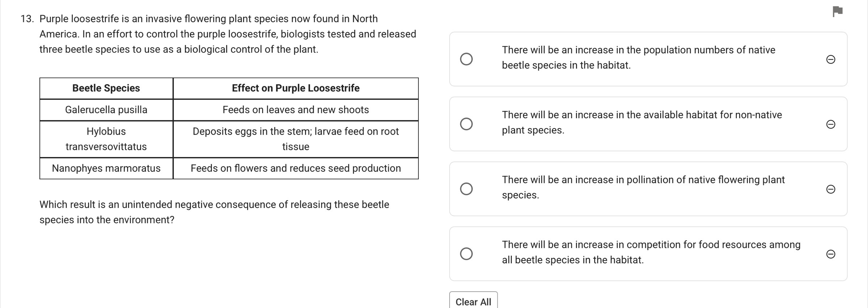Click the native beetle species answer text
The height and width of the screenshot is (308, 868).
[638, 57]
